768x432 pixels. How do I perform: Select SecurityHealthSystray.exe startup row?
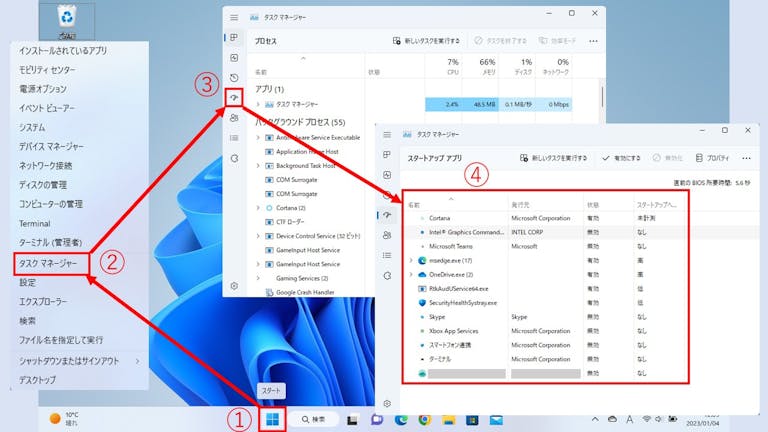[545, 303]
